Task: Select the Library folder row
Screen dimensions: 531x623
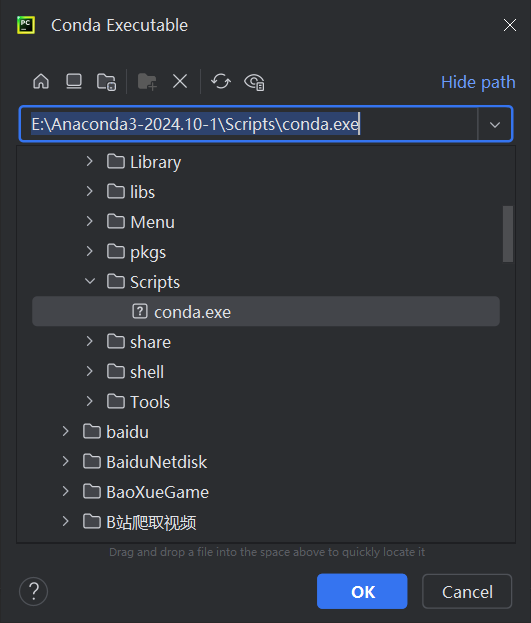Action: [x=266, y=162]
